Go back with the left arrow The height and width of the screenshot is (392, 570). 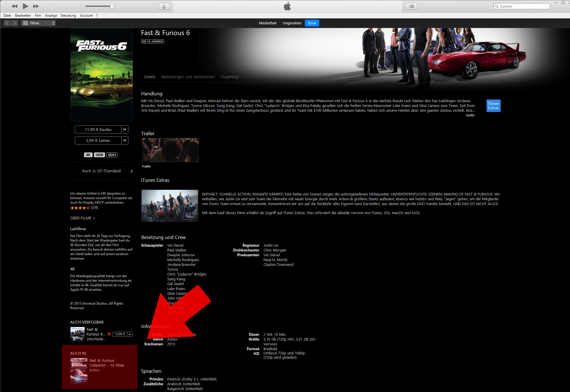pos(7,23)
